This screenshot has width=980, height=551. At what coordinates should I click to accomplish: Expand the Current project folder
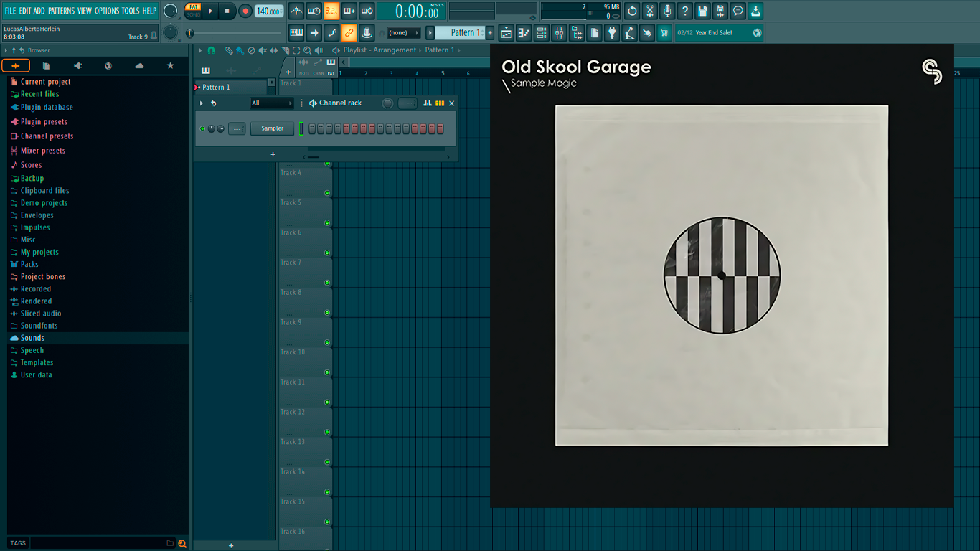(x=46, y=82)
